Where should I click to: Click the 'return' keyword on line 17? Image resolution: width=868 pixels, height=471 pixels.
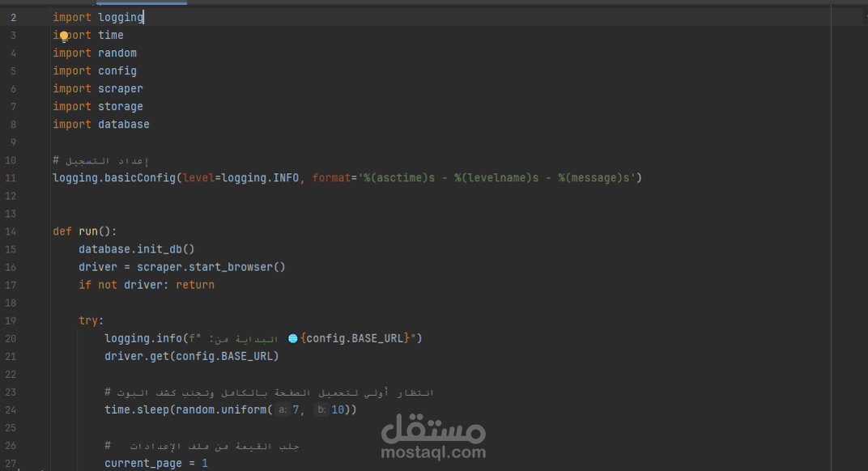[x=195, y=285]
